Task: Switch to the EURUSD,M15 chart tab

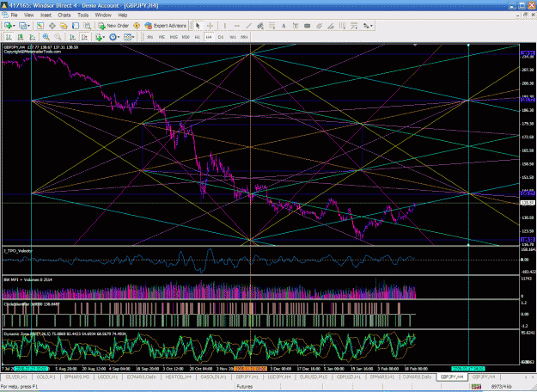Action: click(314, 377)
